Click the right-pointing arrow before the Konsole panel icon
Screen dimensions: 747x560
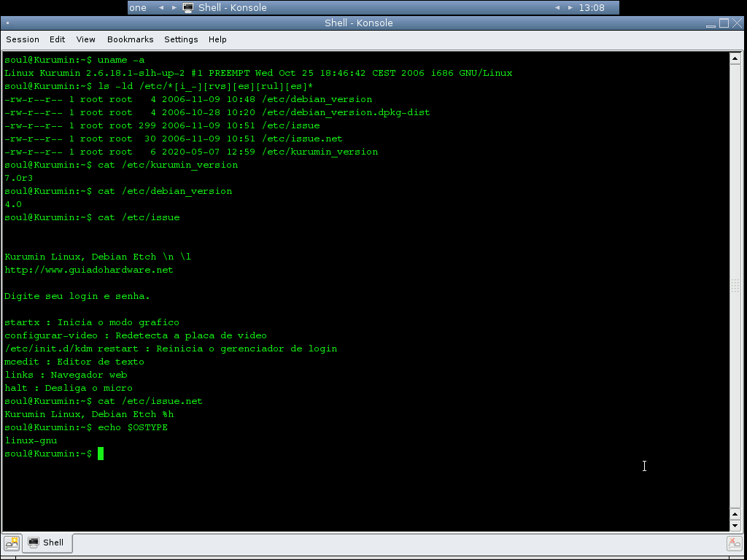click(x=174, y=7)
